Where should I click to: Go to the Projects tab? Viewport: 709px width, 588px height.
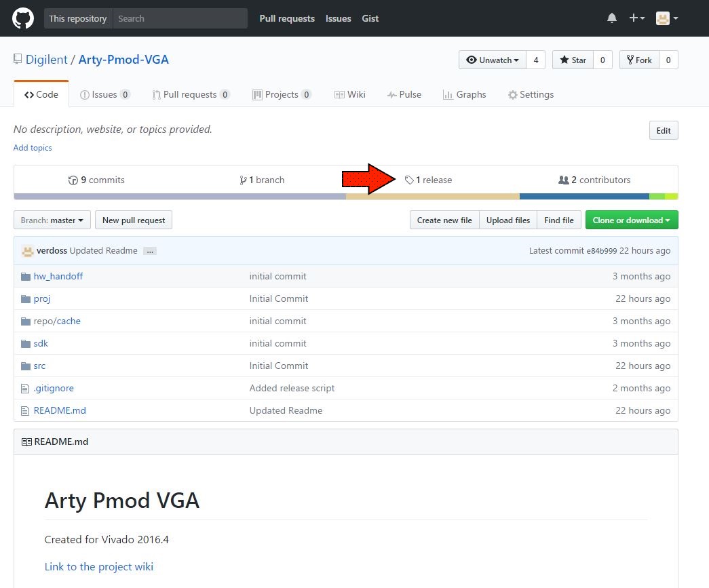pos(282,94)
